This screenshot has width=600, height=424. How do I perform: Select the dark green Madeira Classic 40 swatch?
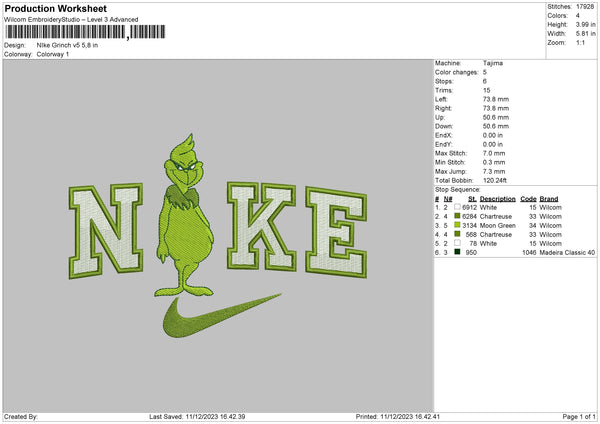point(457,252)
